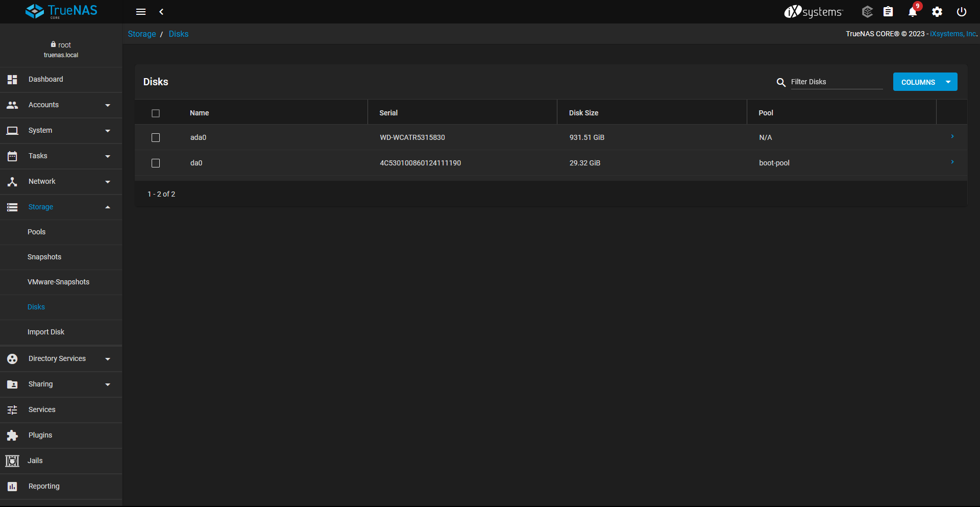The width and height of the screenshot is (980, 507).
Task: Expand Tasks menu arrow
Action: click(x=108, y=156)
